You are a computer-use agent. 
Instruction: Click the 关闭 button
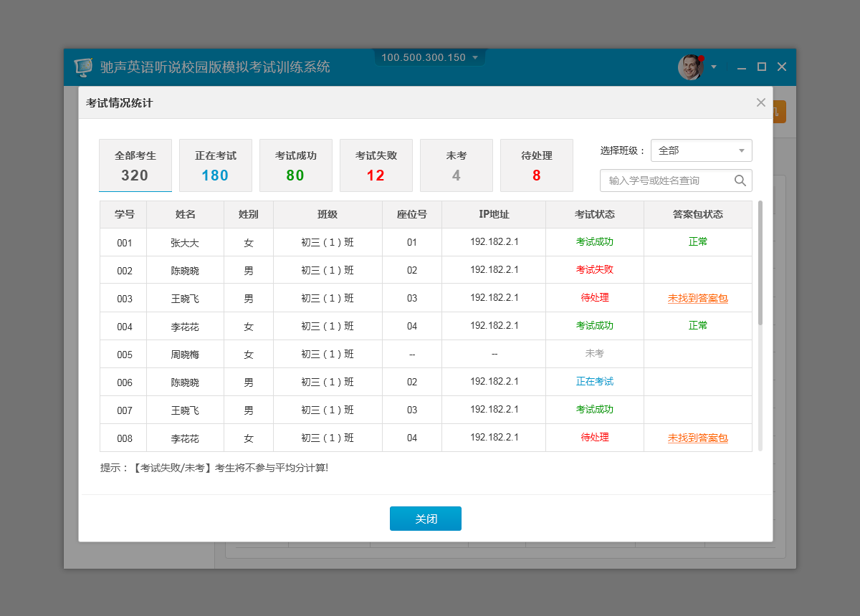pos(426,519)
